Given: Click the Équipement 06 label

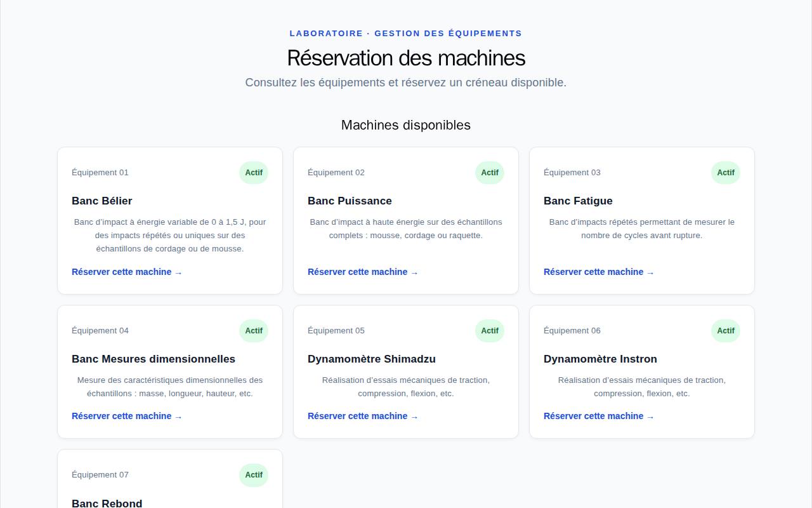Looking at the screenshot, I should (572, 331).
